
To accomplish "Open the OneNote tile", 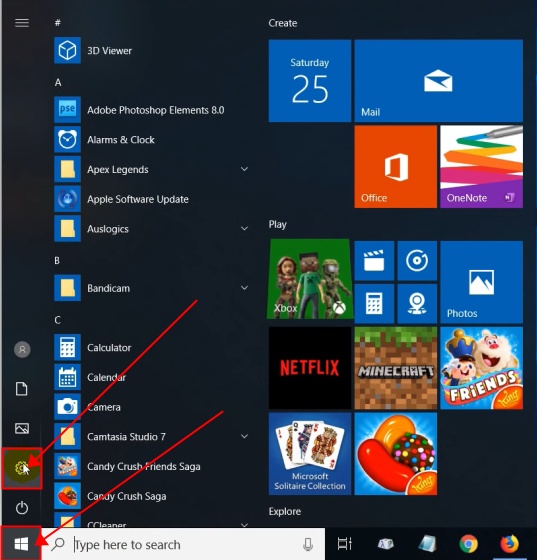I will coord(482,166).
